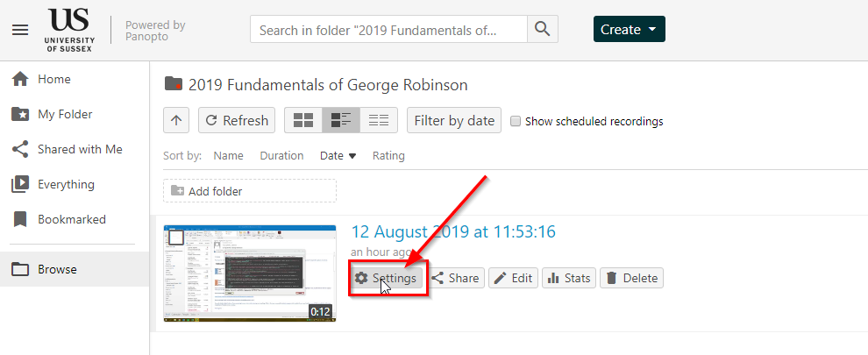Screen dimensions: 868x355
Task: Open 12 August 2019 recording title link
Action: click(x=453, y=231)
